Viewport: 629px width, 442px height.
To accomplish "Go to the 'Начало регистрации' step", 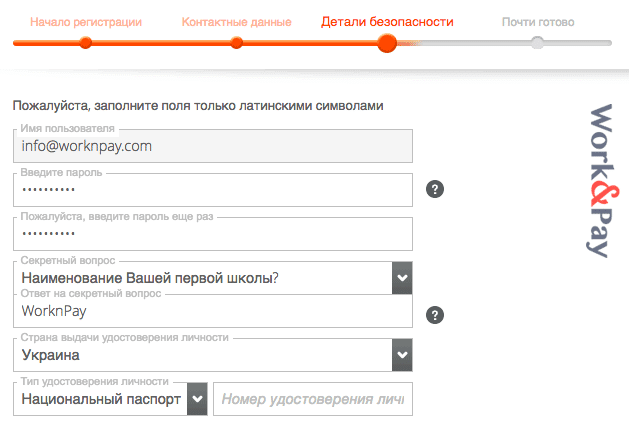I will [86, 22].
